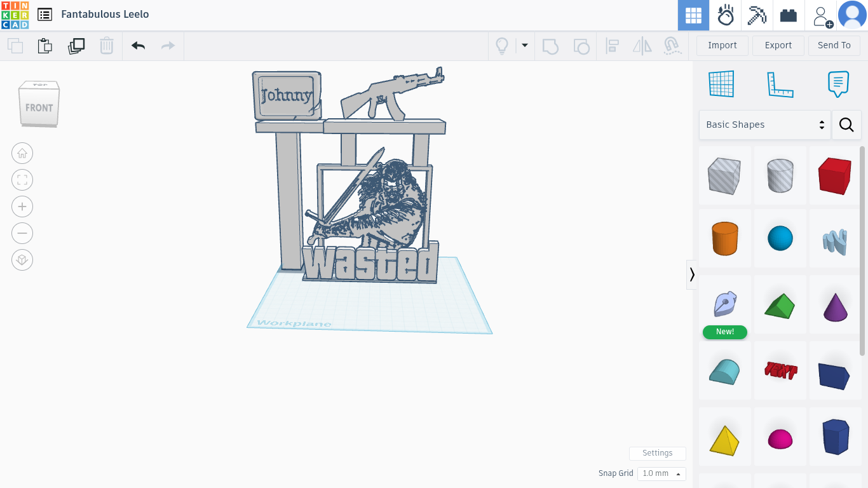
Task: Click the Align tool icon
Action: click(x=613, y=46)
